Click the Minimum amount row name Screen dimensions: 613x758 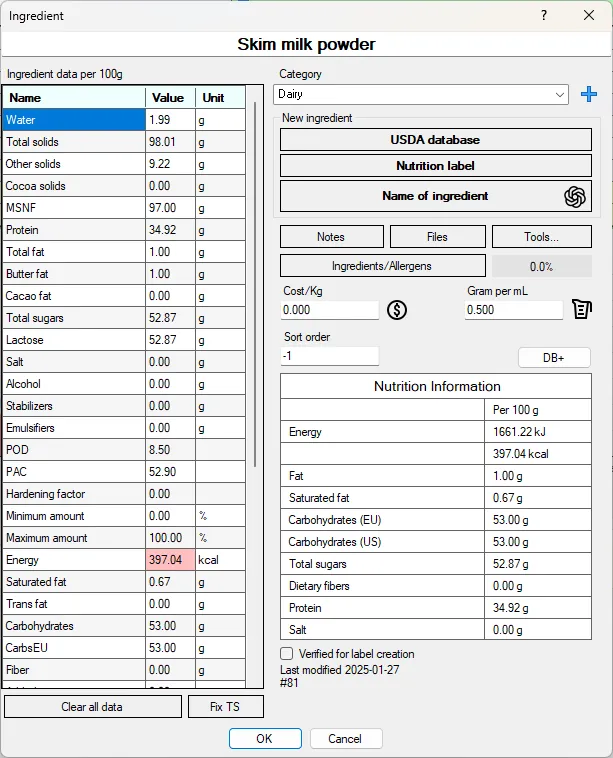click(x=74, y=516)
